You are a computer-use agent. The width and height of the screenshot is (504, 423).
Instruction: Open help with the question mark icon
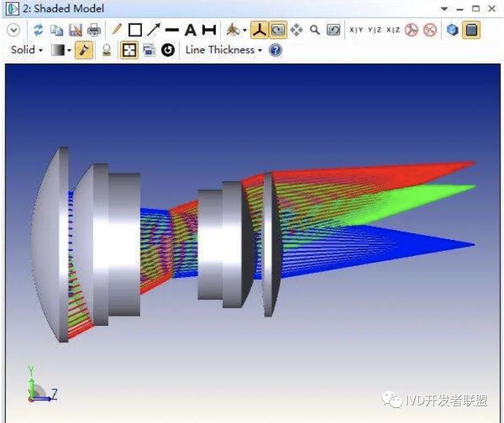275,50
